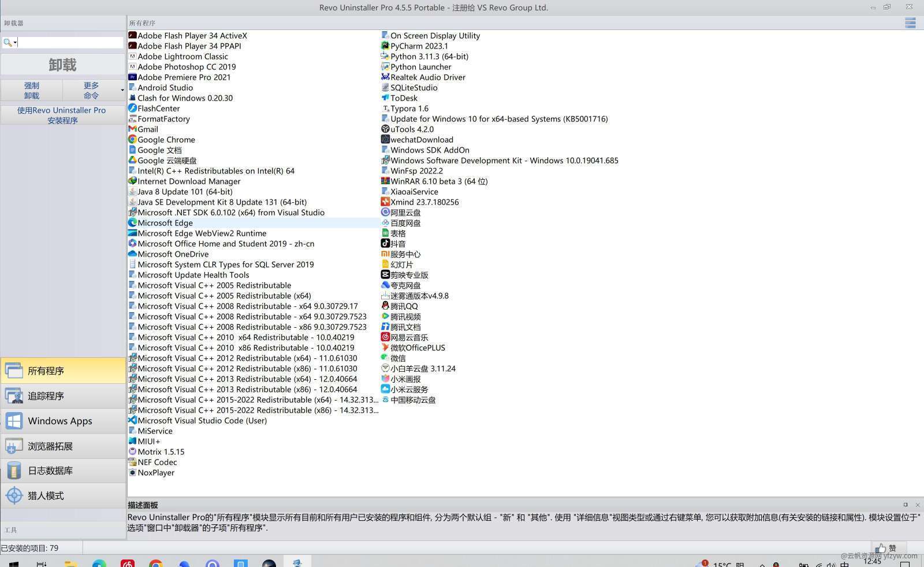
Task: Open the 日志数据库 module
Action: (63, 470)
